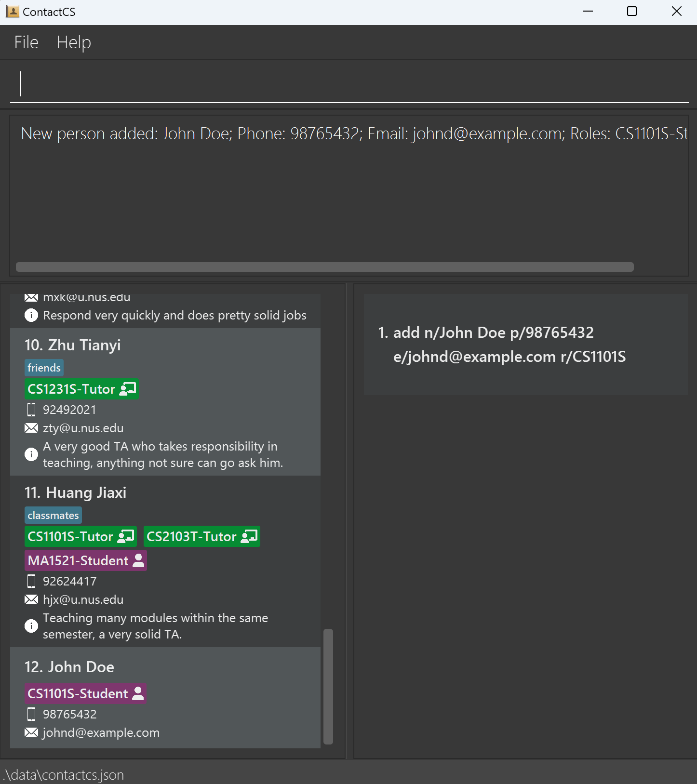Click the envelope icon next to johnd@example.com
697x784 pixels.
coord(31,732)
